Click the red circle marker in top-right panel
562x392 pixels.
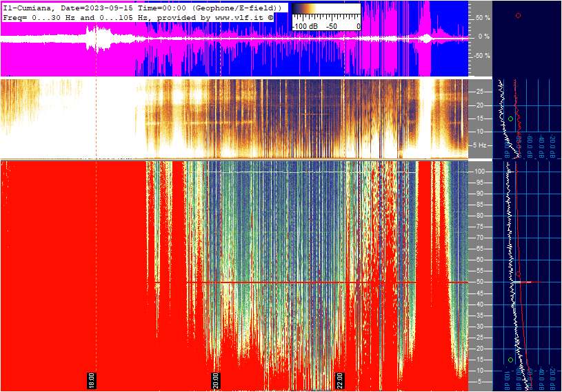coord(519,15)
